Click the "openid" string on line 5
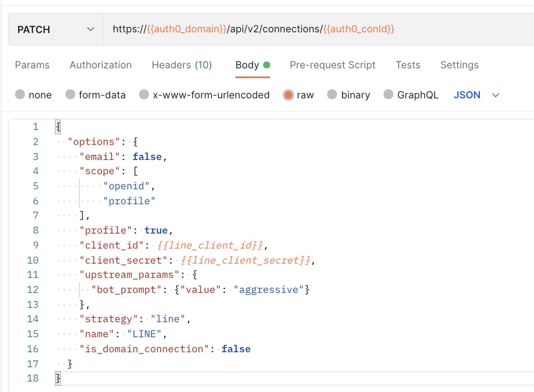This screenshot has height=392, width=534. tap(127, 186)
